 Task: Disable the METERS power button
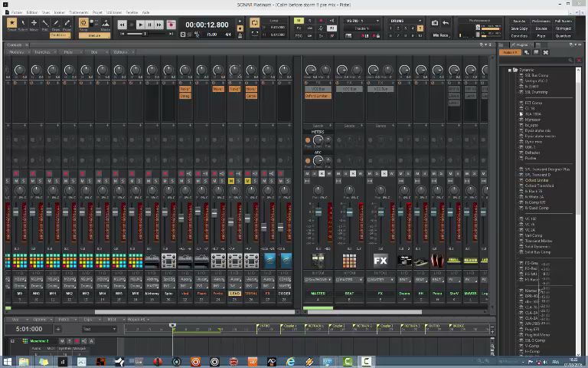[x=308, y=140]
